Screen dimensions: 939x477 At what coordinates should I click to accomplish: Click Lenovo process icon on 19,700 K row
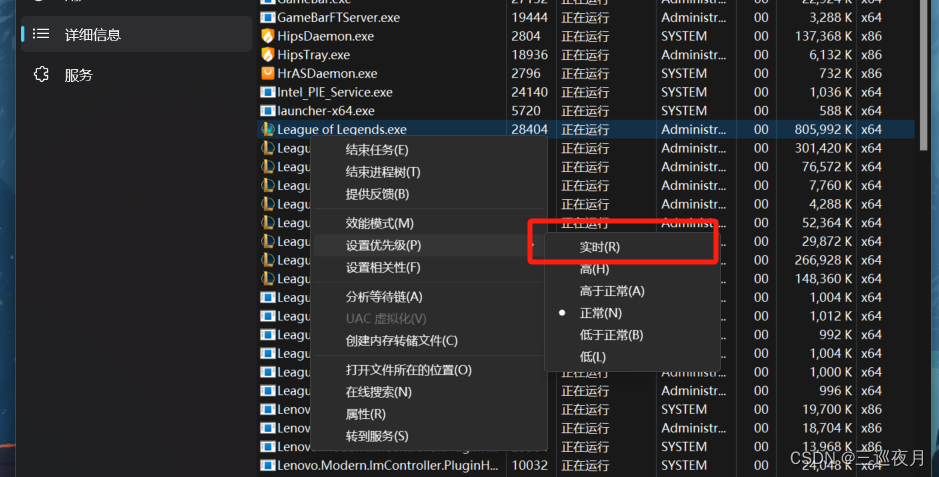(x=268, y=409)
